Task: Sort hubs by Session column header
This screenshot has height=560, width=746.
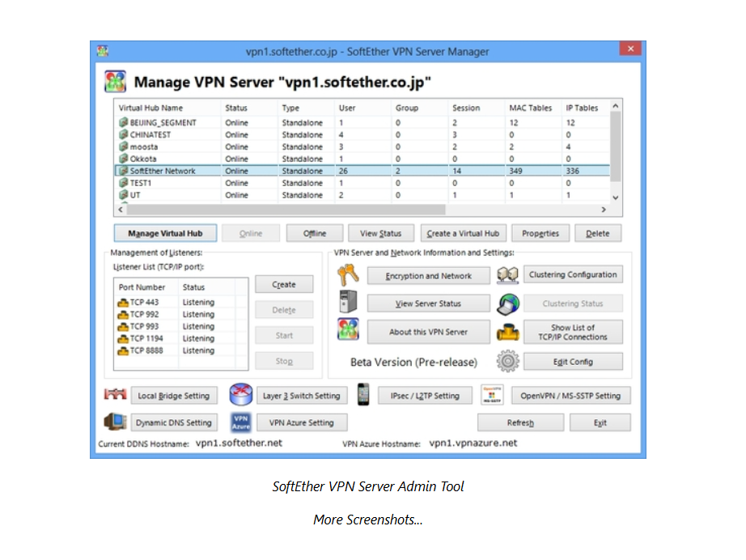Action: (477, 108)
